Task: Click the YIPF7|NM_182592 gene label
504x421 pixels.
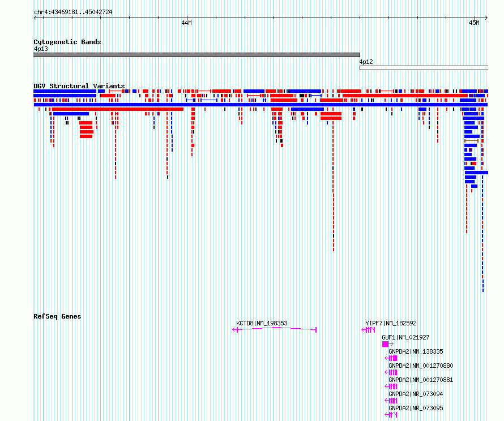Action: (x=391, y=323)
